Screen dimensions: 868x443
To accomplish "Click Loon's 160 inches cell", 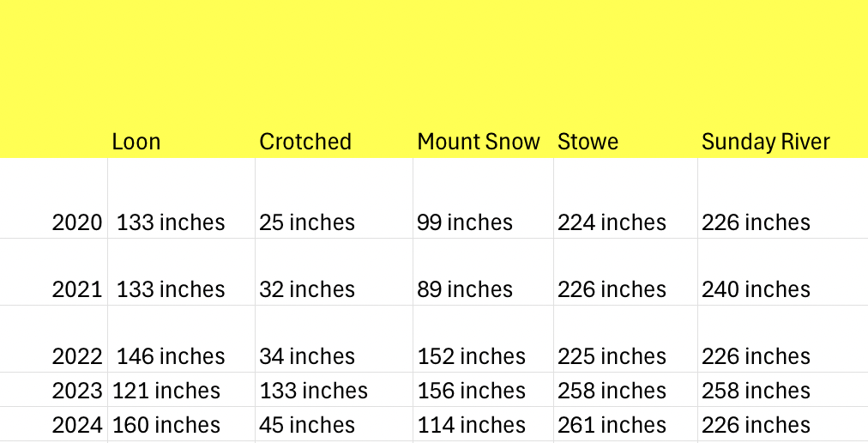I will coord(166,425).
